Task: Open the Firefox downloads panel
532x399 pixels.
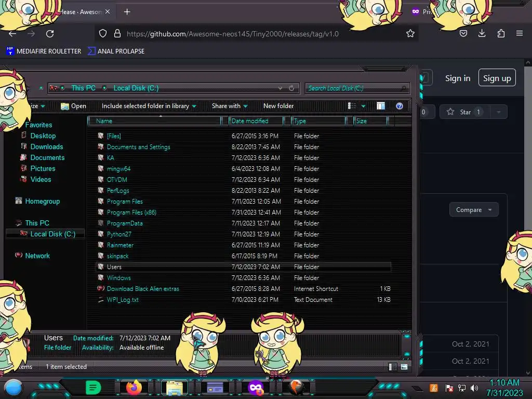Action: (x=482, y=33)
